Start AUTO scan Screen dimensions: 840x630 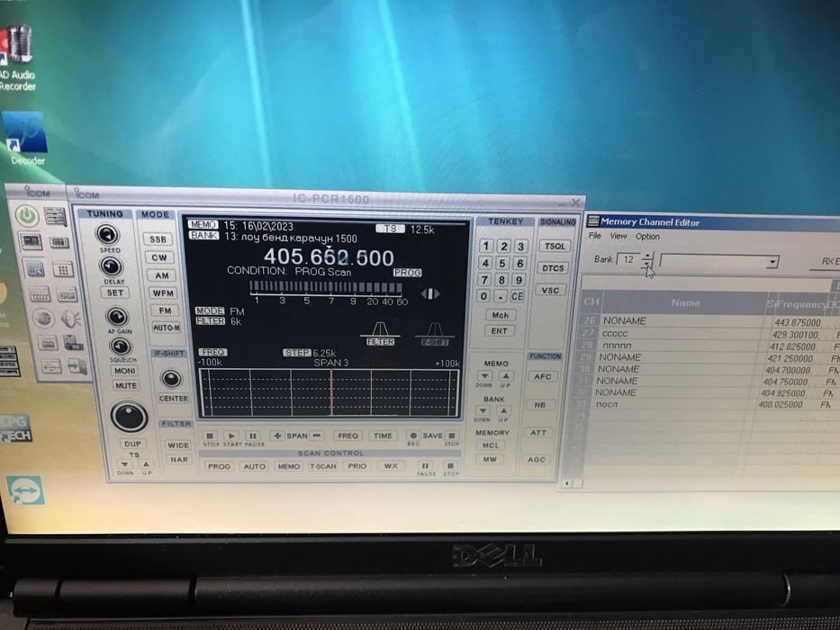[255, 466]
